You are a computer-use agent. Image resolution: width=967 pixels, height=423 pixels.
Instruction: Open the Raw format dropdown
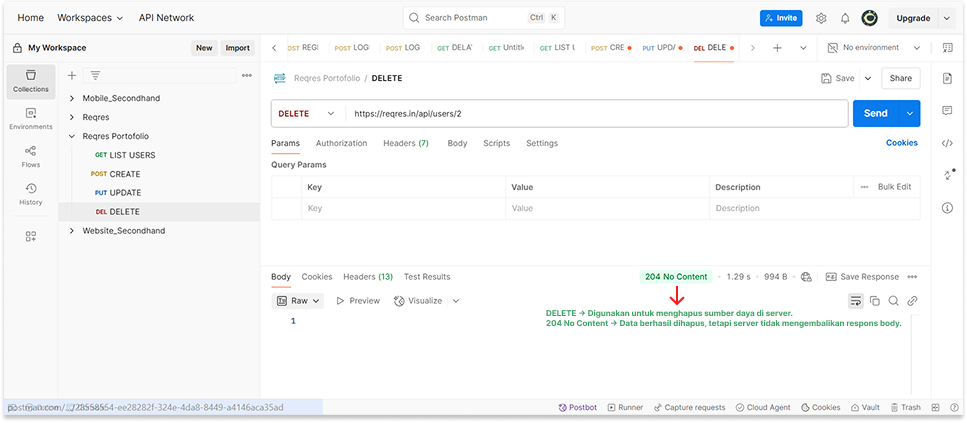pyautogui.click(x=299, y=301)
